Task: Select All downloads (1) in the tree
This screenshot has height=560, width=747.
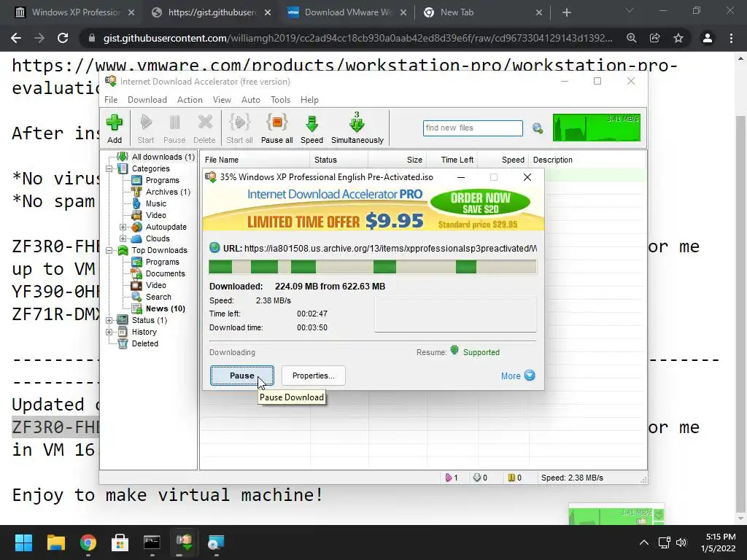Action: coord(163,157)
